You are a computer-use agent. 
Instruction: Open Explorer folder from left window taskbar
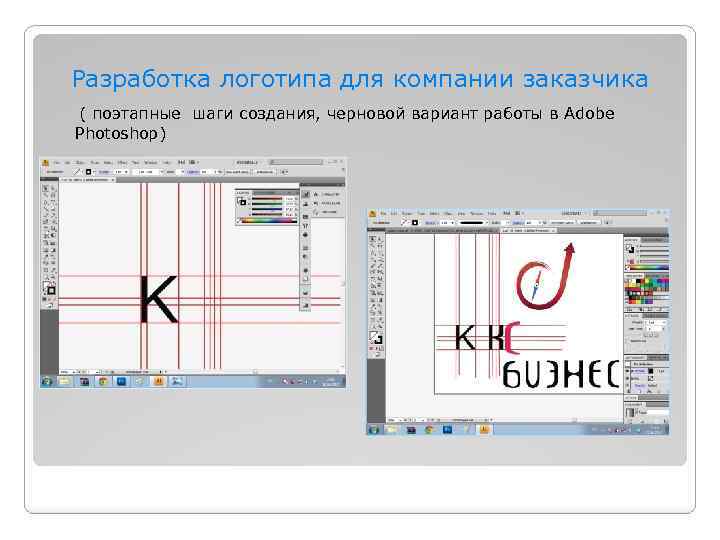pyautogui.click(x=64, y=381)
